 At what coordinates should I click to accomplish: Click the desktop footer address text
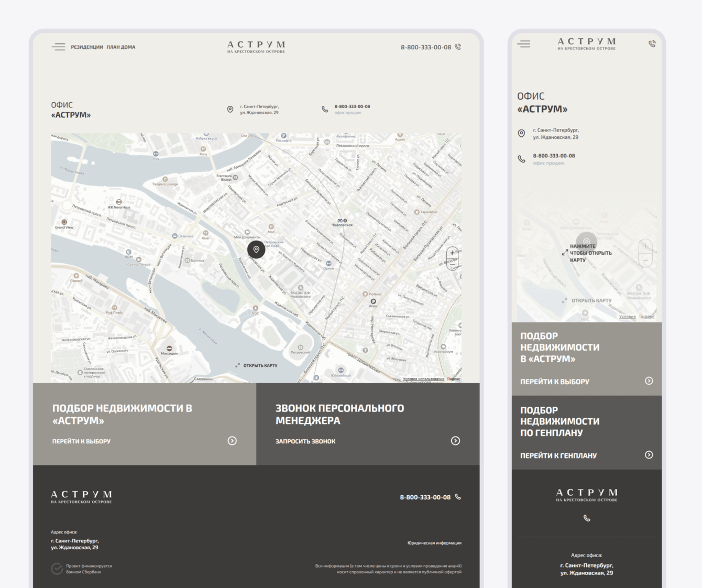[74, 544]
